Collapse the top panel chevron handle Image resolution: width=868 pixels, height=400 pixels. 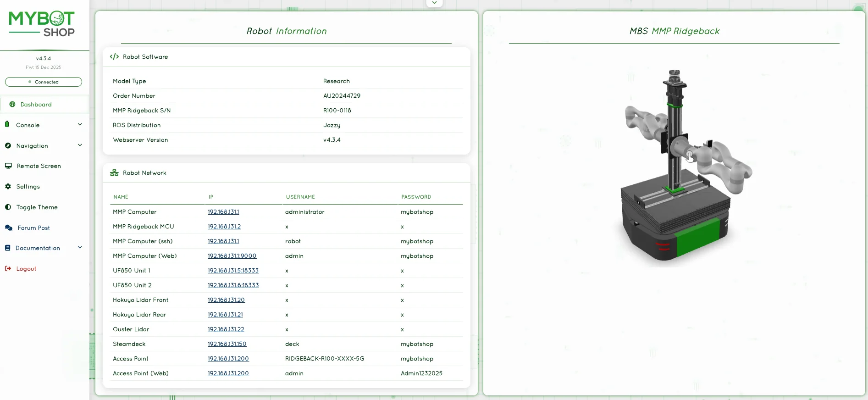[x=434, y=3]
